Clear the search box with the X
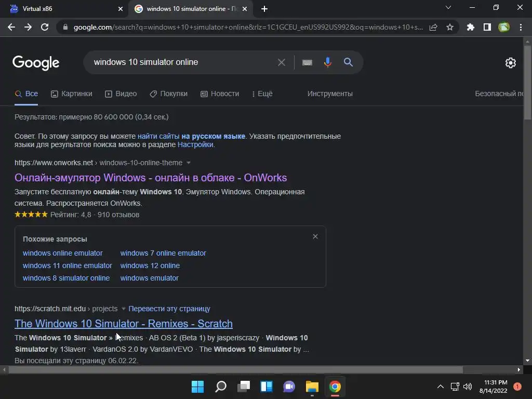532x399 pixels. [281, 62]
